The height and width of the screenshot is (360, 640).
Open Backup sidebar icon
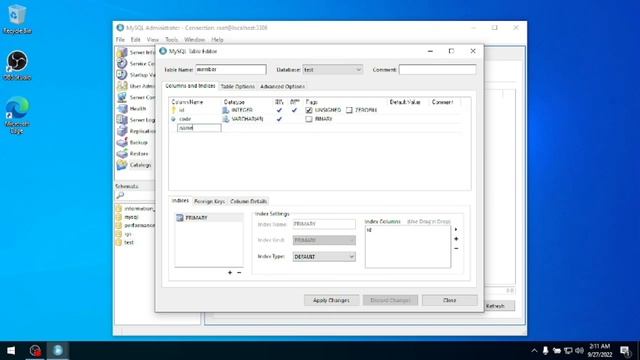(x=122, y=142)
